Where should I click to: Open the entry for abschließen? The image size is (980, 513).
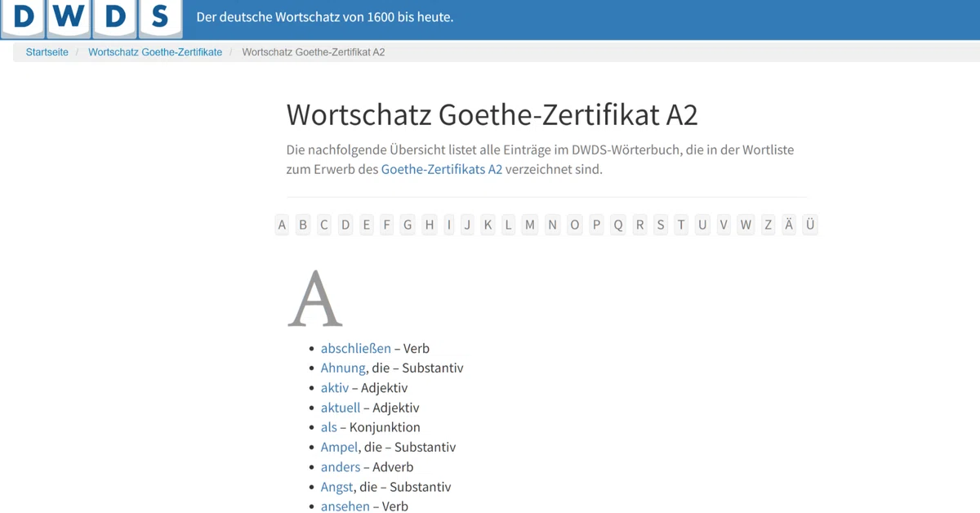click(x=356, y=348)
